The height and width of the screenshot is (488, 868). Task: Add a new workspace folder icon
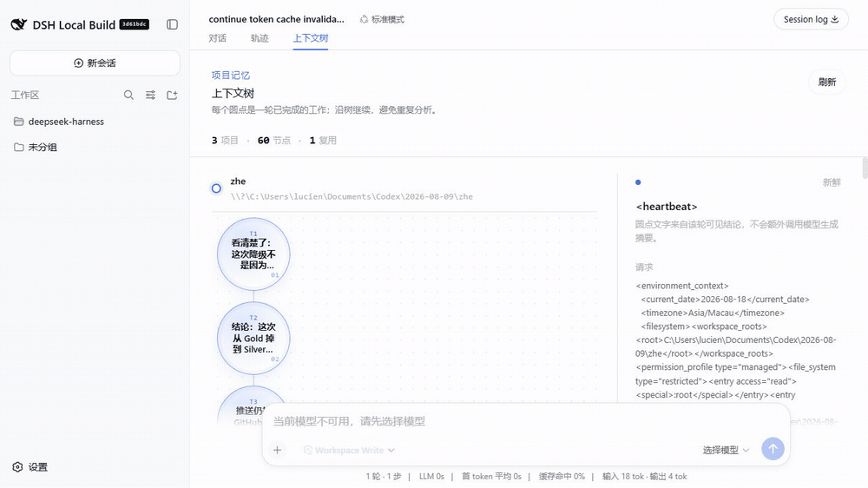172,95
